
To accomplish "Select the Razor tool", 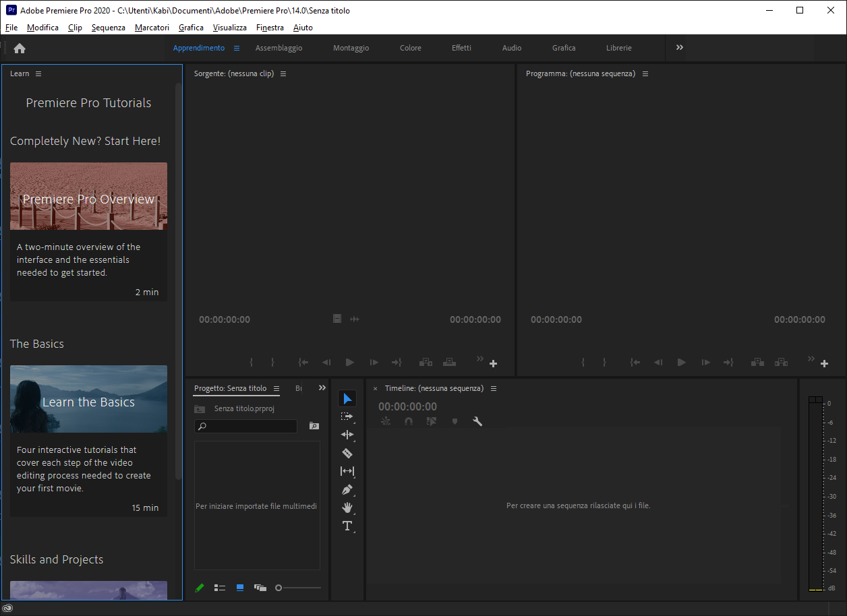I will click(347, 454).
